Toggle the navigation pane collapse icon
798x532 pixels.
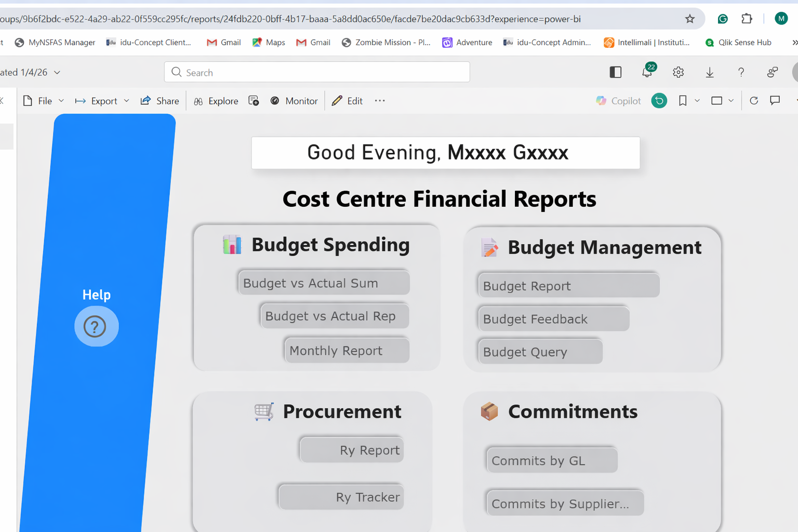click(615, 72)
